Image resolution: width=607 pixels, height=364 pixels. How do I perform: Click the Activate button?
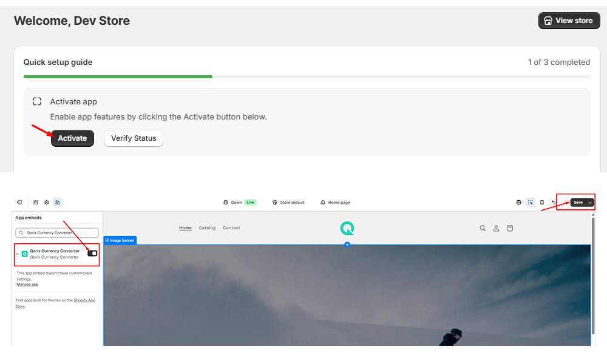72,138
